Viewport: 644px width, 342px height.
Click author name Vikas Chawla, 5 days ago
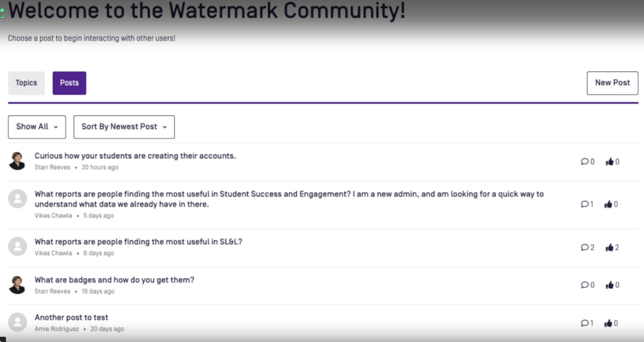coord(53,216)
